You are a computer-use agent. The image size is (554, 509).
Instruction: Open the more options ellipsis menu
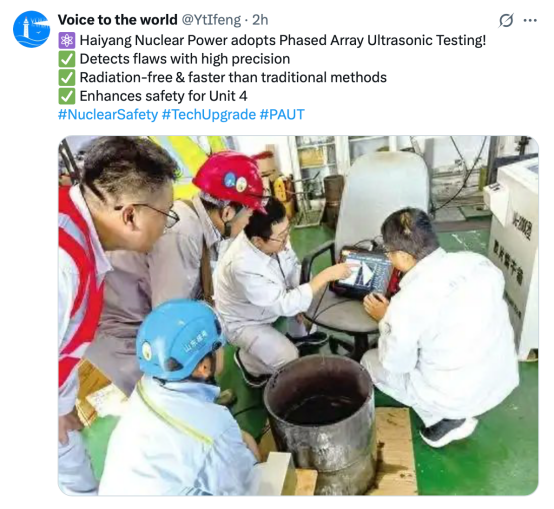(x=530, y=20)
